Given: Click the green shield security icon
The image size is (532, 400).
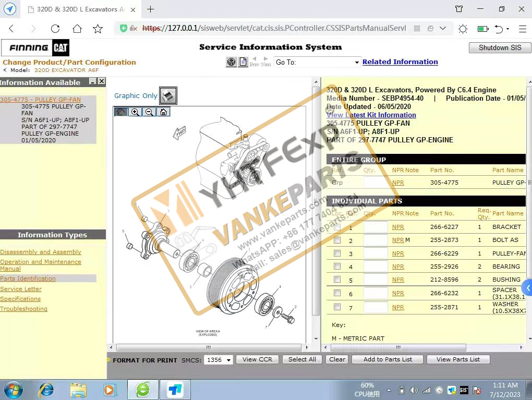Looking at the screenshot, I should point(124,28).
